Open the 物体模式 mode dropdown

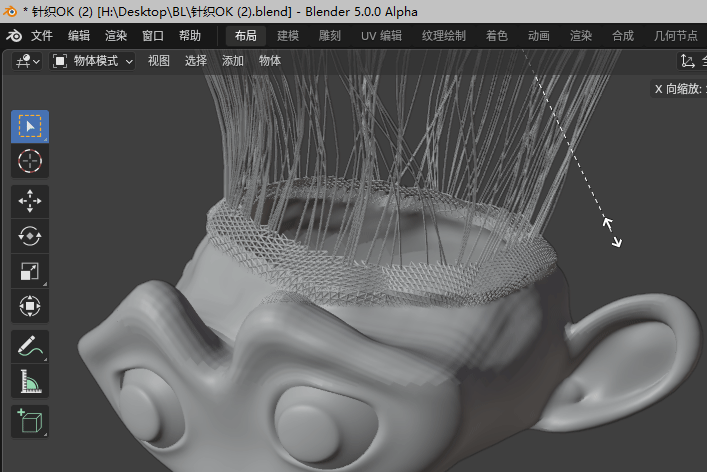click(92, 61)
